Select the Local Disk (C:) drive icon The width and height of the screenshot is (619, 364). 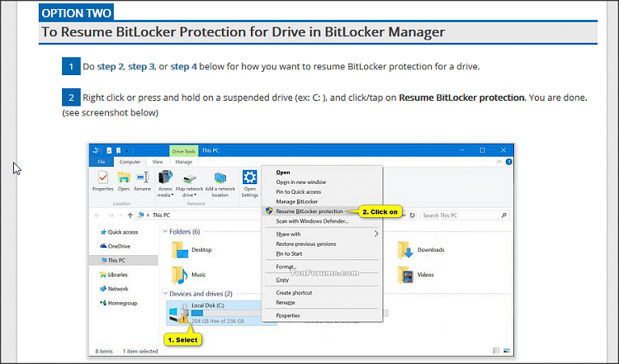pyautogui.click(x=179, y=314)
